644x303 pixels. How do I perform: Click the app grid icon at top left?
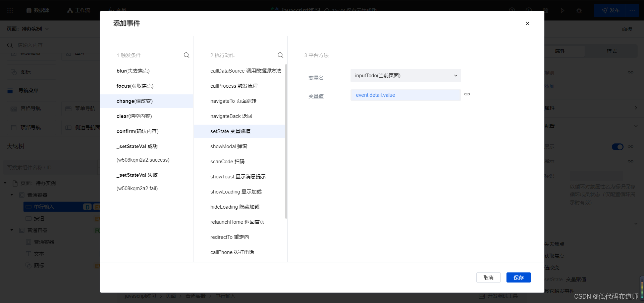(x=10, y=10)
